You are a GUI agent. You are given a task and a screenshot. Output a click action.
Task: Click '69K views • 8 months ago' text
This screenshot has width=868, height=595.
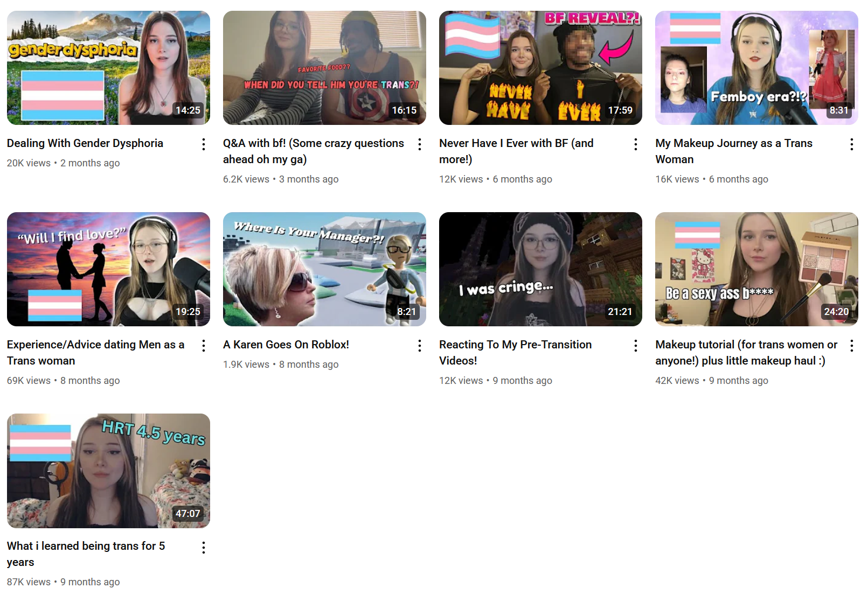tap(64, 381)
